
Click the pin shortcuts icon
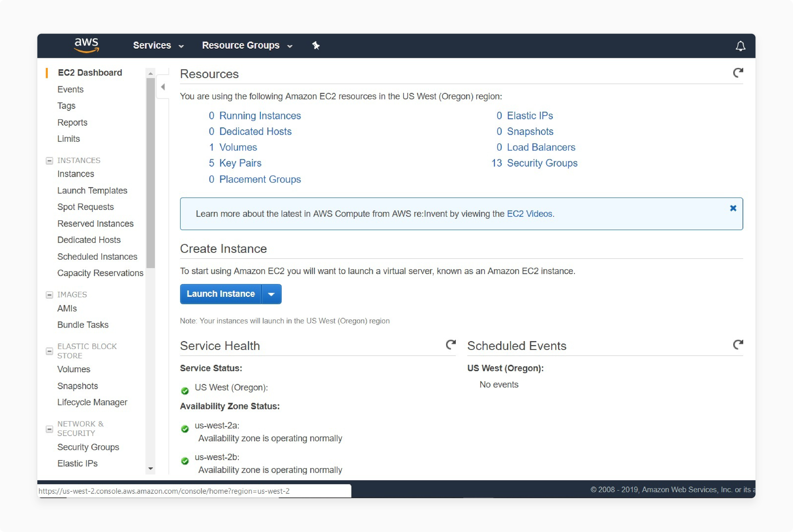[316, 46]
